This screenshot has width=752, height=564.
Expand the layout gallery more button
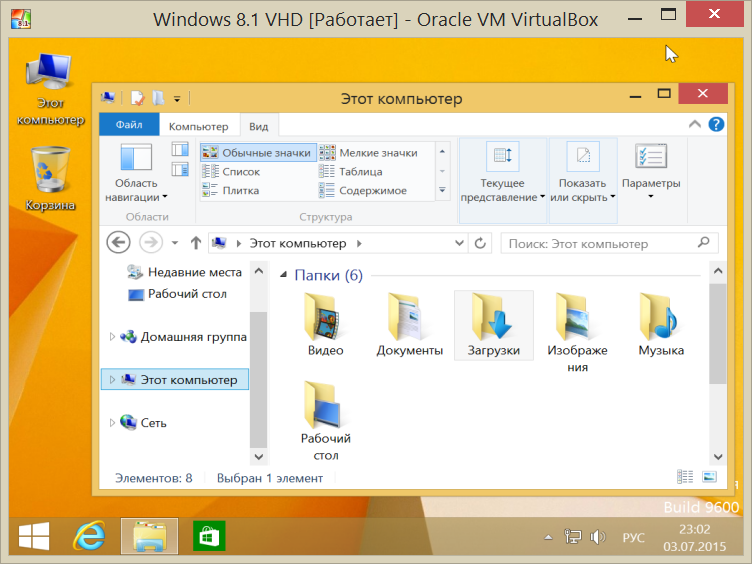[x=442, y=190]
